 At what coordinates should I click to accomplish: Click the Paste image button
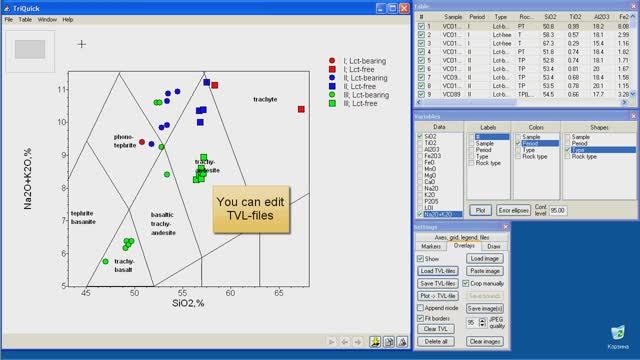(484, 271)
